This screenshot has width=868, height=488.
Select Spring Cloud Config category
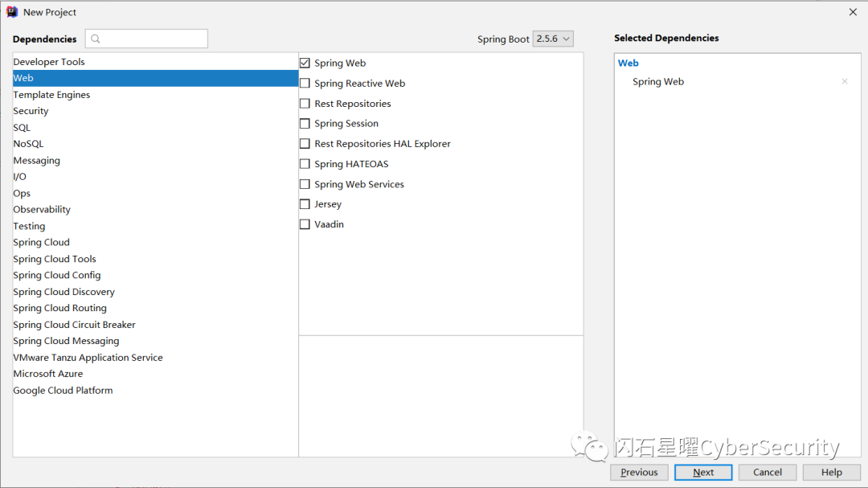click(156, 275)
